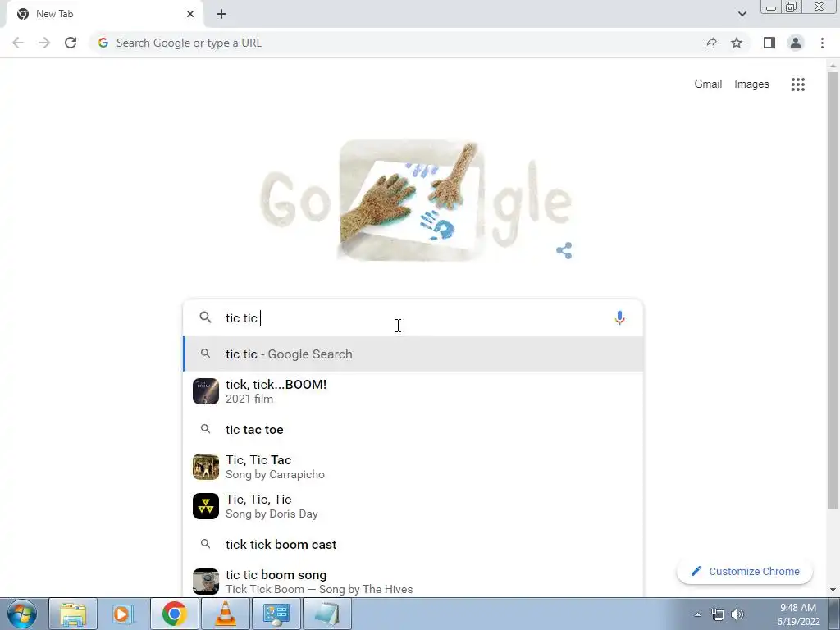Click the tick, tick...BOOM! film thumbnail
840x630 pixels.
pos(206,391)
